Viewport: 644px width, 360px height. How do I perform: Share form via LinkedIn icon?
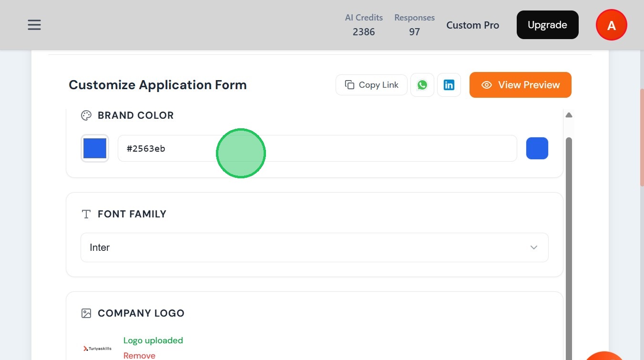pos(449,85)
